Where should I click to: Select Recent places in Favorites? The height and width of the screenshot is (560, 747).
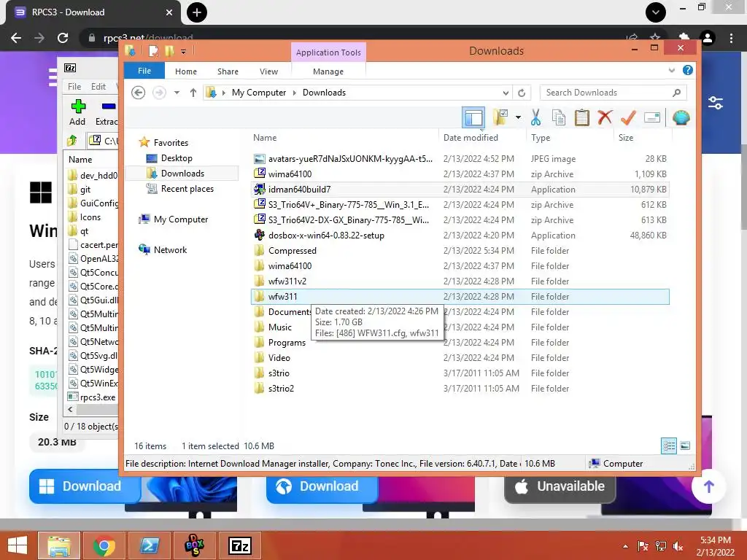tap(187, 189)
